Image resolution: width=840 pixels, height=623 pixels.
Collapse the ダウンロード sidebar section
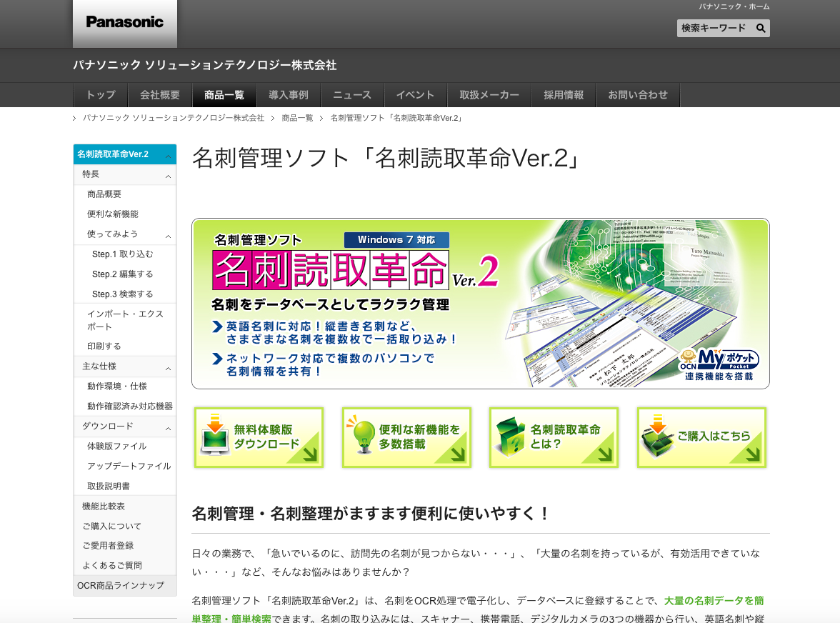168,427
